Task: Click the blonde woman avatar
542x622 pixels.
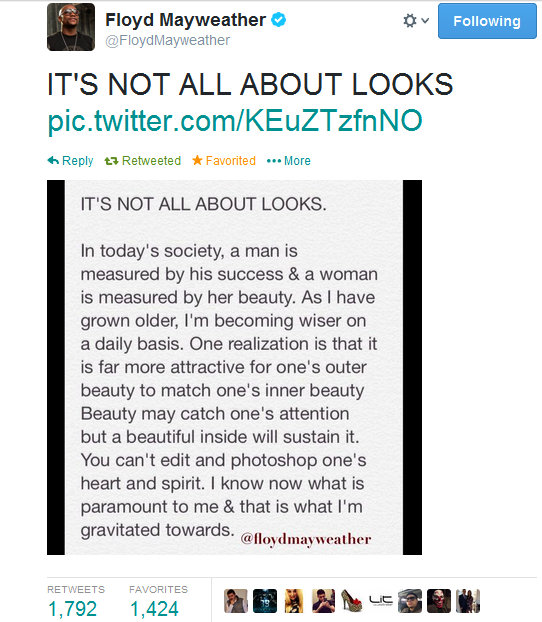Action: (294, 601)
